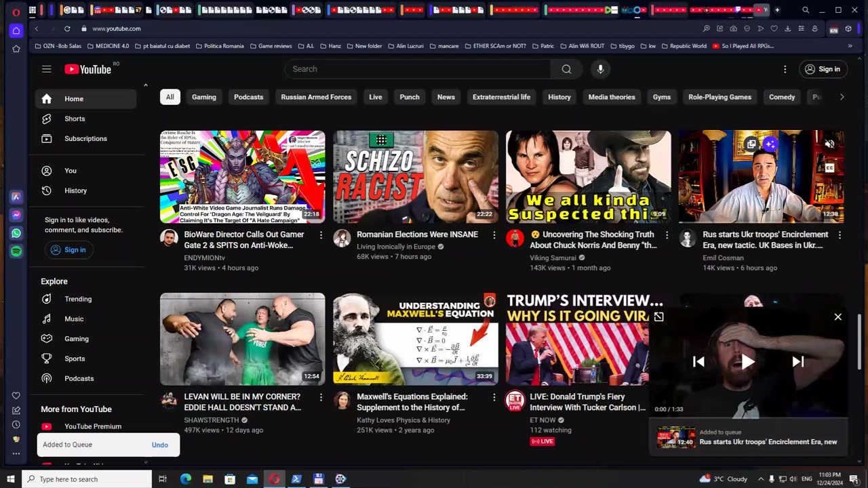The image size is (868, 488).
Task: Open queued video in miniplayer queue
Action: (748, 437)
